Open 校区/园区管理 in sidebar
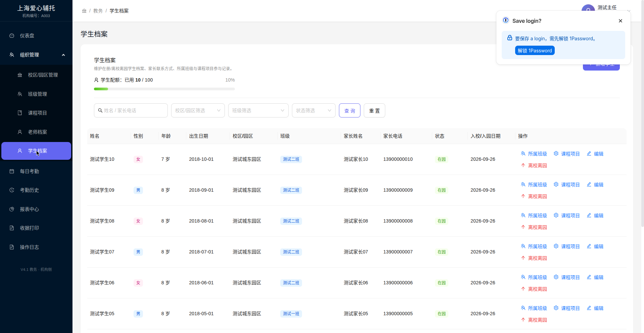Screen dimensions: 644x333 36,75
